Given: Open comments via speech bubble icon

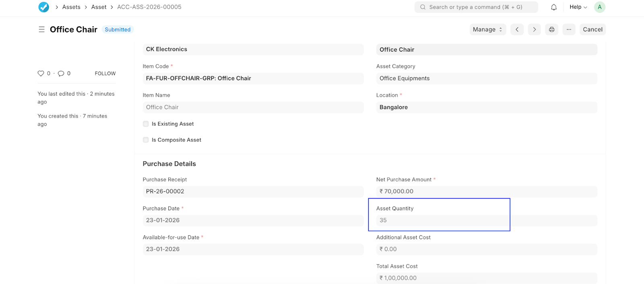Looking at the screenshot, I should [x=61, y=73].
